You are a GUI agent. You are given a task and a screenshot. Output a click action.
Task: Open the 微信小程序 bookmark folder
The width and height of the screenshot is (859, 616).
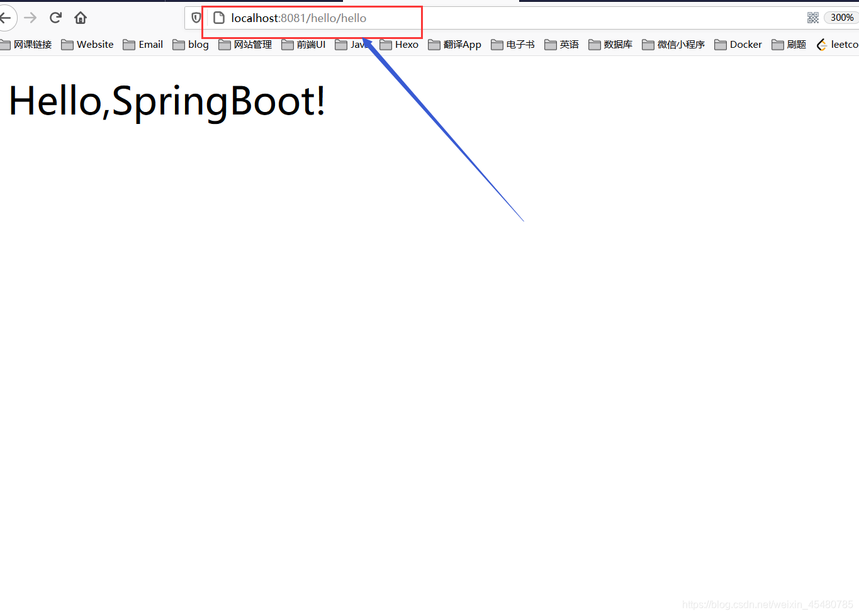pyautogui.click(x=673, y=45)
